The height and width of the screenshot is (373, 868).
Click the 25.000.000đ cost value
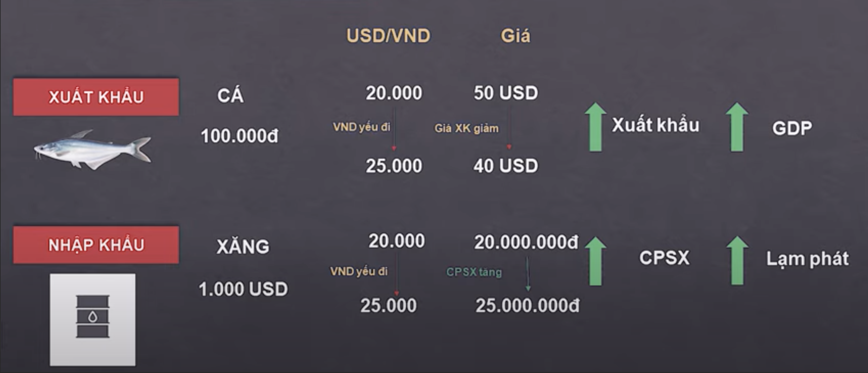click(527, 306)
